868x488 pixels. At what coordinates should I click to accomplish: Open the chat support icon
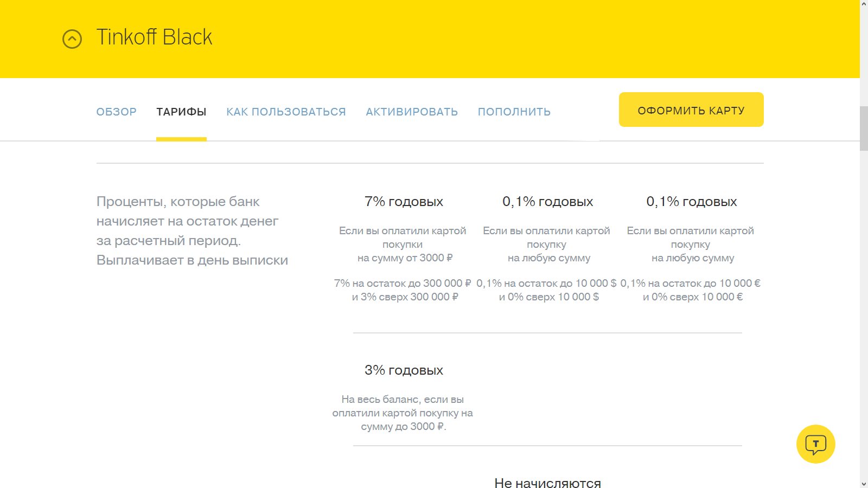(815, 444)
